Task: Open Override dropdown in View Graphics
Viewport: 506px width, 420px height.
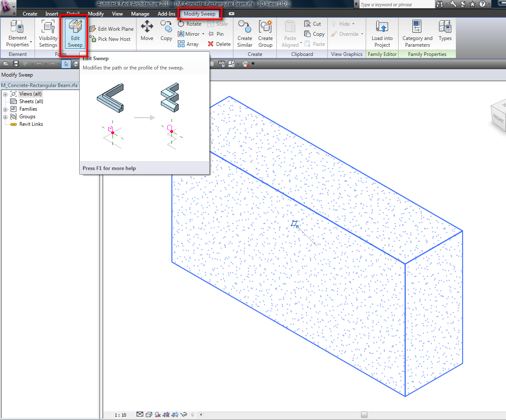Action: pos(362,34)
